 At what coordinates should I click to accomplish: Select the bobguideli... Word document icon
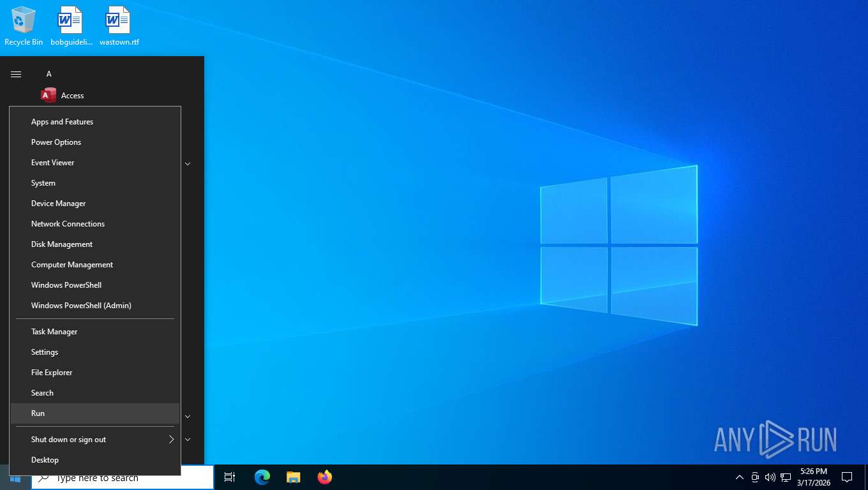(x=71, y=27)
